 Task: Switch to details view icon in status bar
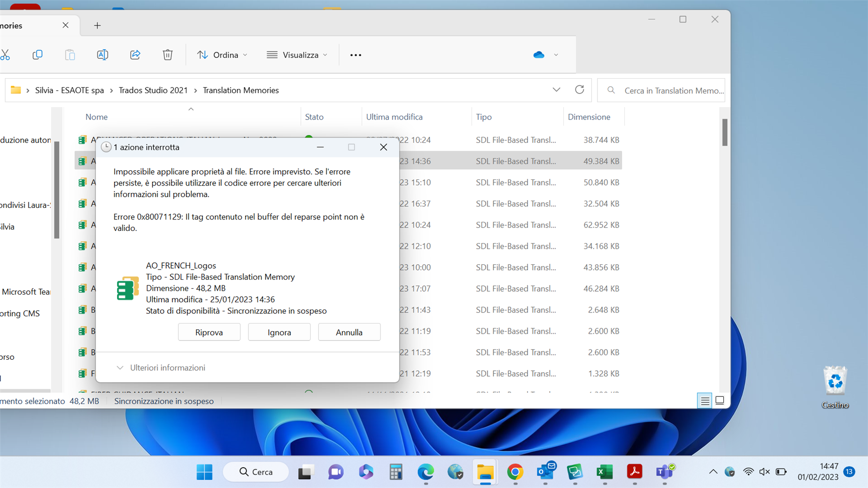tap(705, 401)
